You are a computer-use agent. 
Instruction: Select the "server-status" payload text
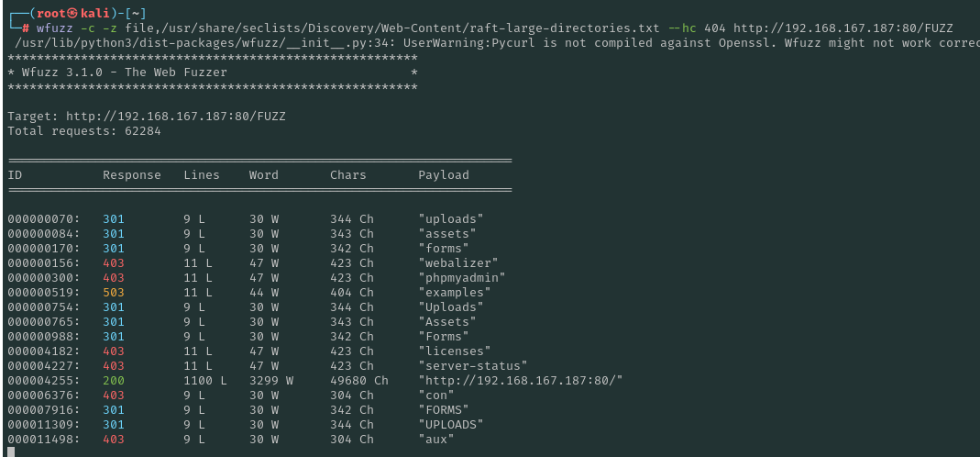[473, 365]
